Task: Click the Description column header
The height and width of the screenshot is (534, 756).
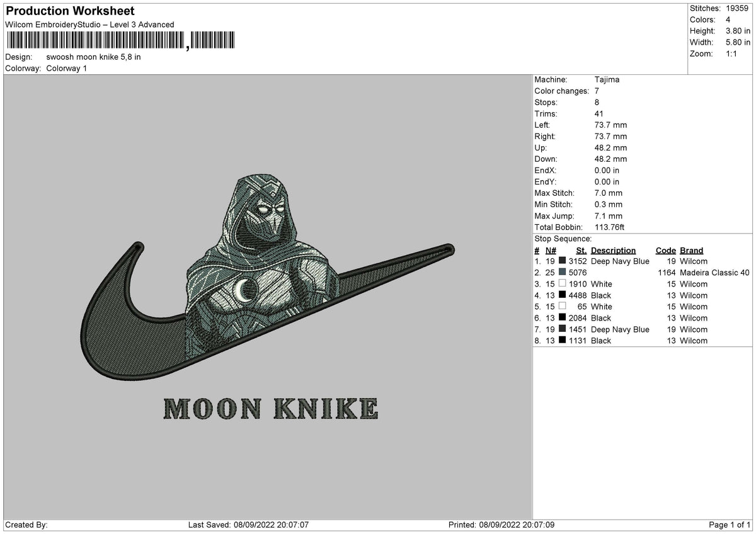Action: [x=614, y=250]
